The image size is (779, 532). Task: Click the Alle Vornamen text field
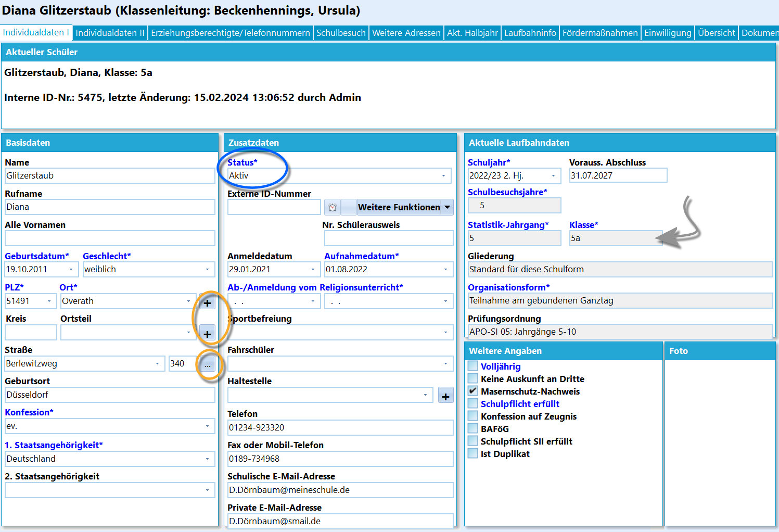[x=110, y=238]
